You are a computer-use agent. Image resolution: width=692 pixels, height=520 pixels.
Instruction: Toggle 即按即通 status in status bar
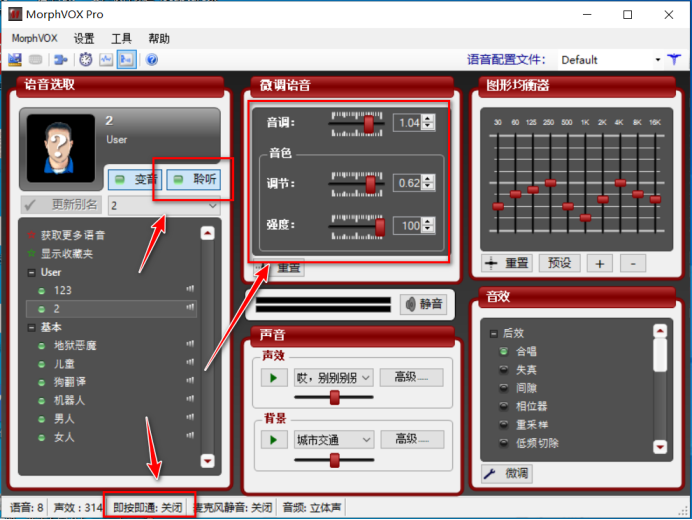[x=148, y=508]
